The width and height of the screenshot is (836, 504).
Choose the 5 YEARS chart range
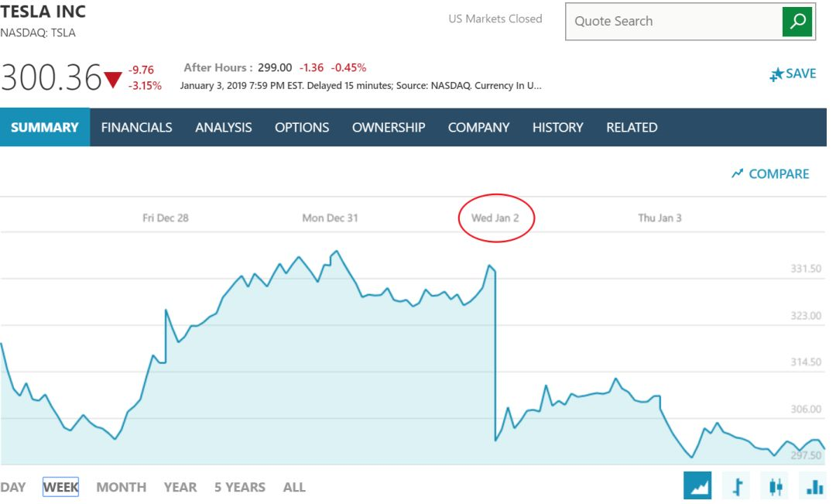tap(240, 488)
